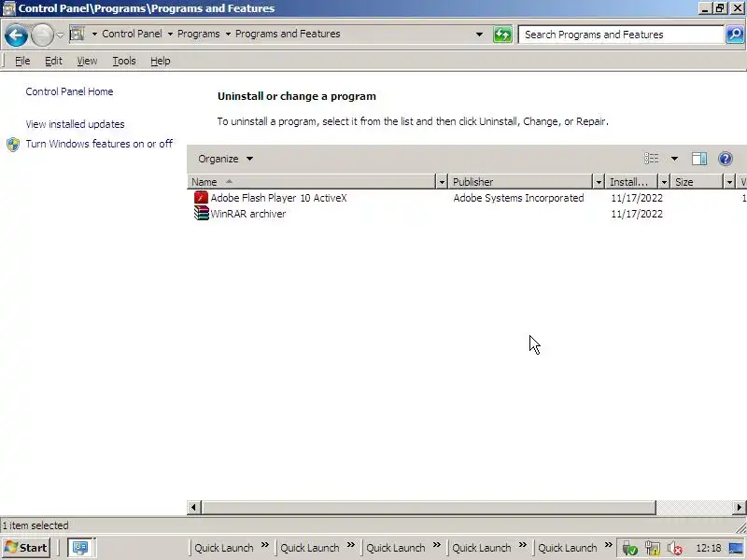Open View installed updates

point(75,124)
